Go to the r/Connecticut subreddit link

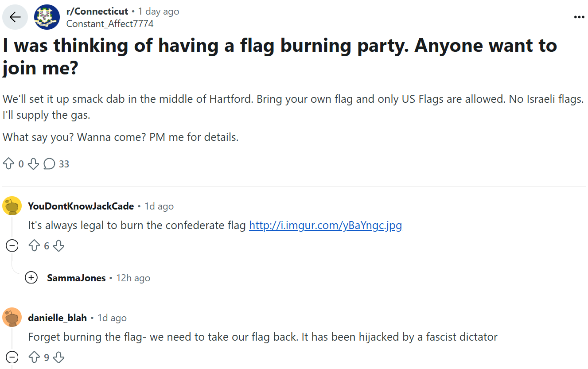(97, 12)
